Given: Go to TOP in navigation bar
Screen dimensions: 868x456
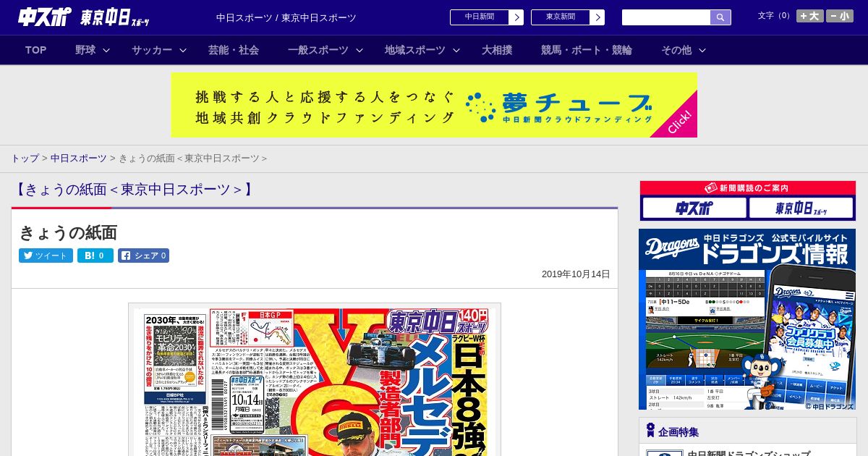Looking at the screenshot, I should (35, 50).
